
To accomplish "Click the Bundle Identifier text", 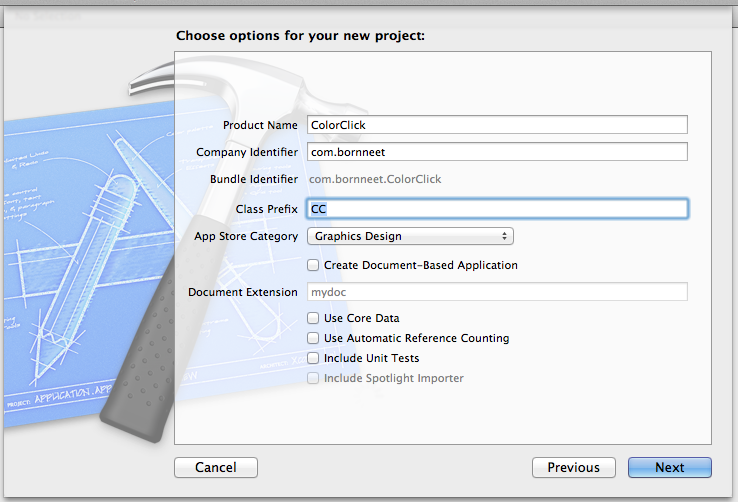I will (x=375, y=179).
